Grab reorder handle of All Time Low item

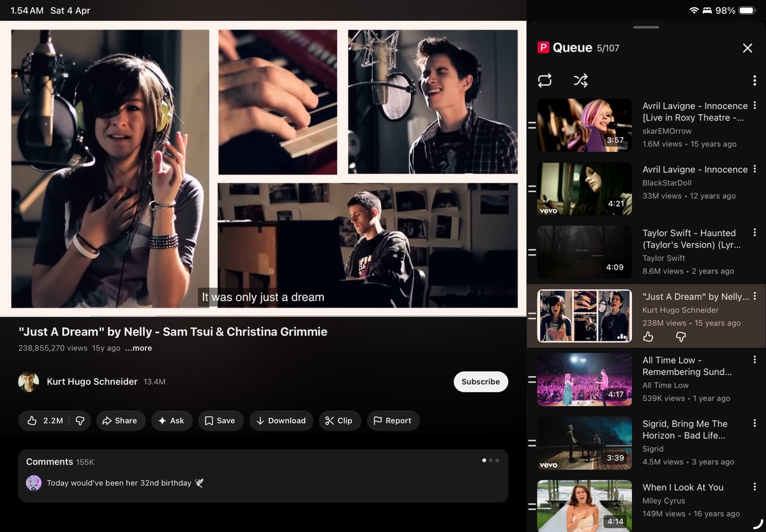[532, 379]
